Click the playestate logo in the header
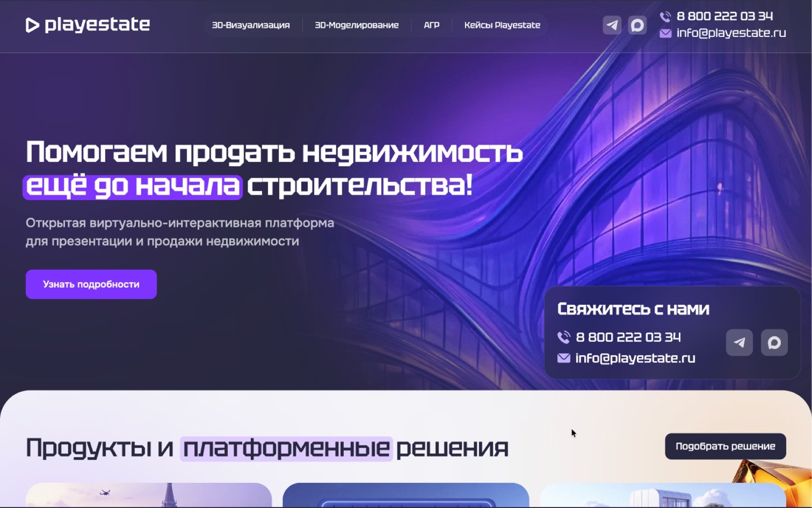This screenshot has width=812, height=508. coord(88,25)
